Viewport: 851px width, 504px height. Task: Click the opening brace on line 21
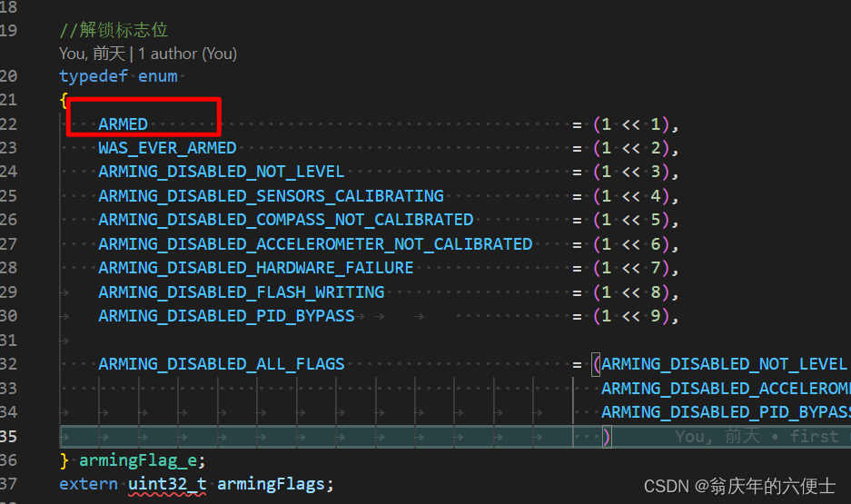tap(64, 101)
